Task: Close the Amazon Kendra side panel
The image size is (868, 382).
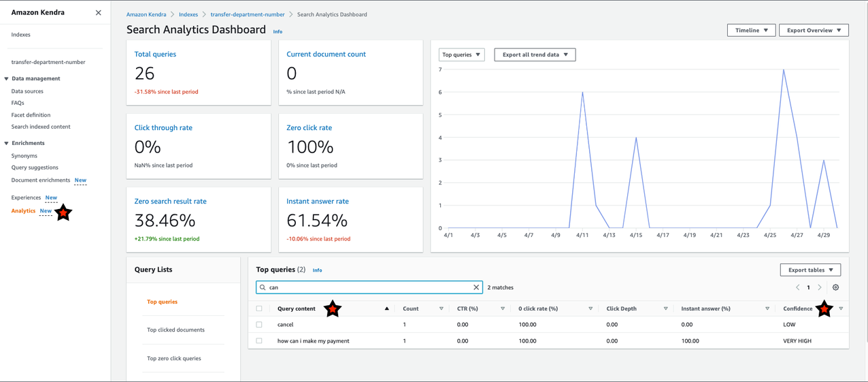Action: tap(98, 12)
